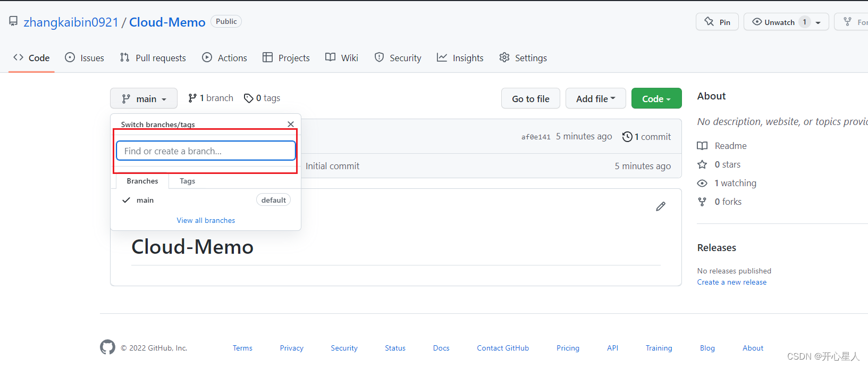Open commit hash af0e141
868x366 pixels.
pos(536,137)
